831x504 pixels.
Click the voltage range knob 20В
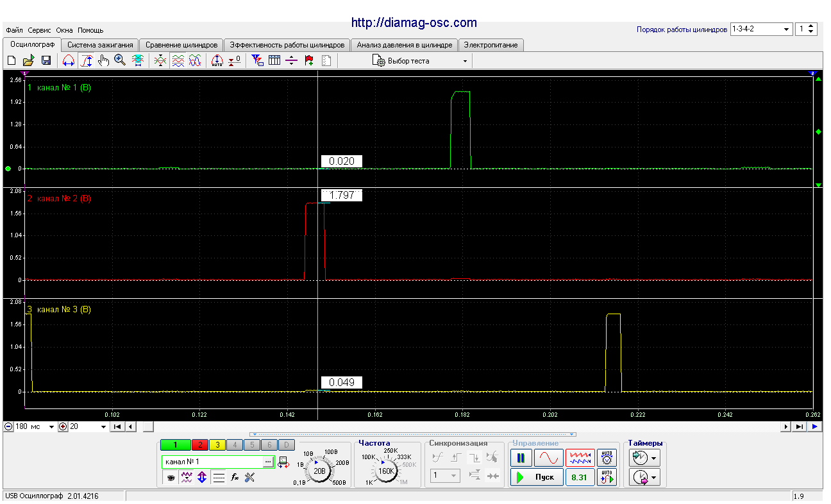click(319, 471)
